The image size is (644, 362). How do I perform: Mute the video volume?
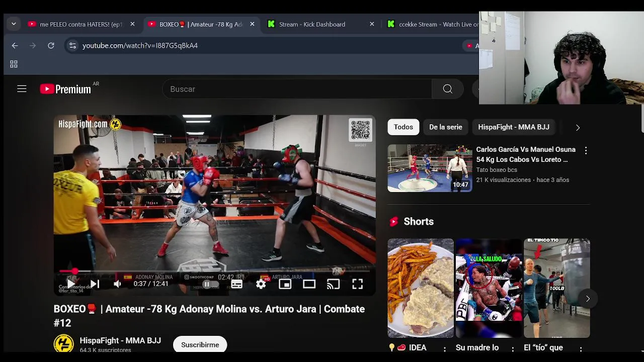pos(117,284)
